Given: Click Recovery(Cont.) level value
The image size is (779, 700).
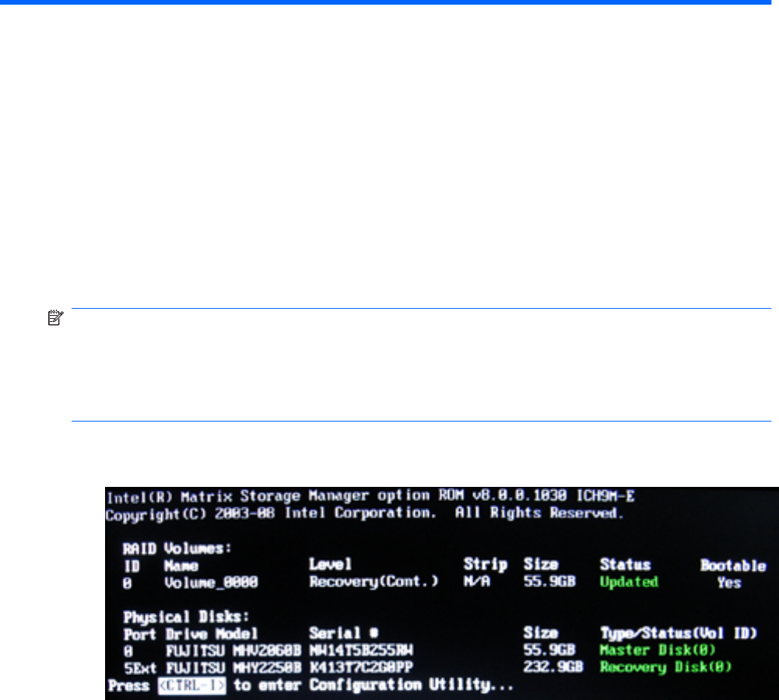Looking at the screenshot, I should click(x=374, y=581).
